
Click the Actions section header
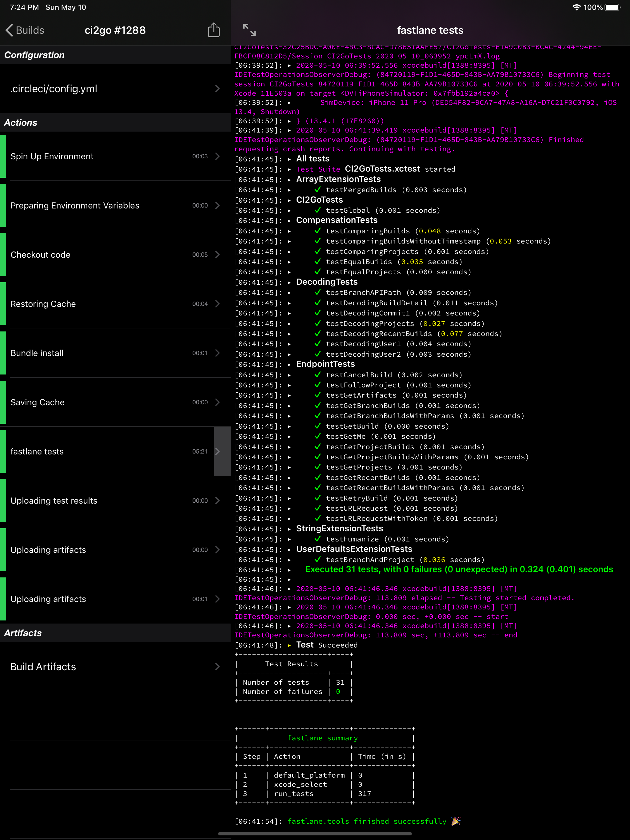21,123
